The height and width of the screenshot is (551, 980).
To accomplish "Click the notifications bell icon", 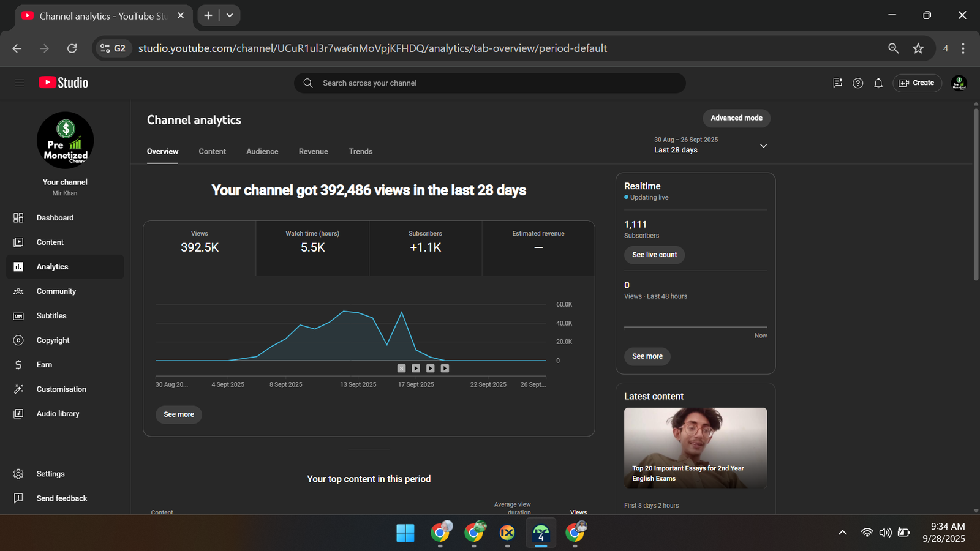I will 878,83.
